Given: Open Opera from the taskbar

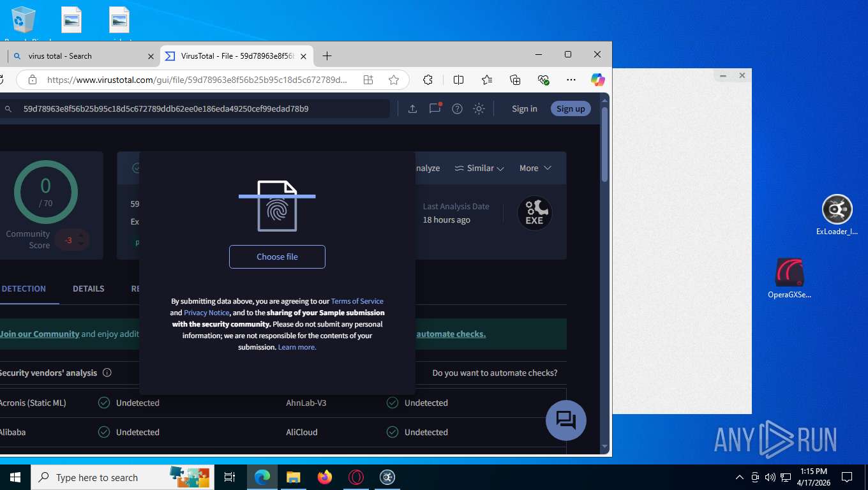Looking at the screenshot, I should click(x=356, y=477).
